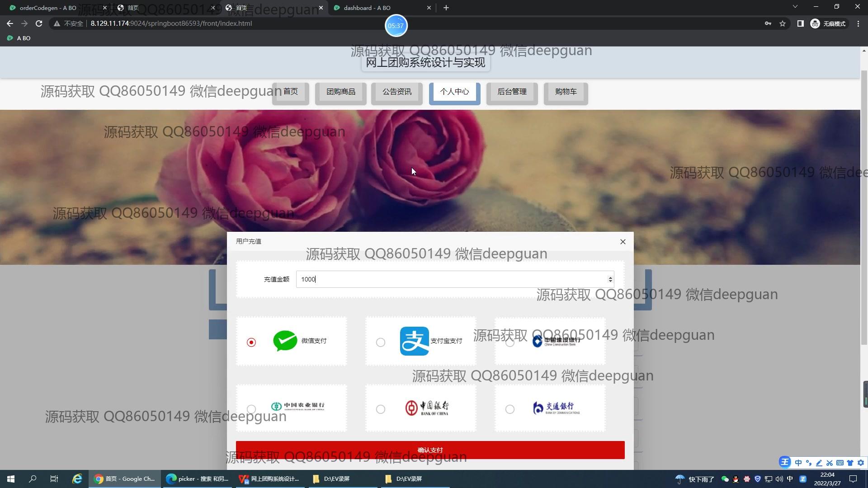Image resolution: width=868 pixels, height=488 pixels.
Task: Select the Bank of China radio button
Action: 381,409
